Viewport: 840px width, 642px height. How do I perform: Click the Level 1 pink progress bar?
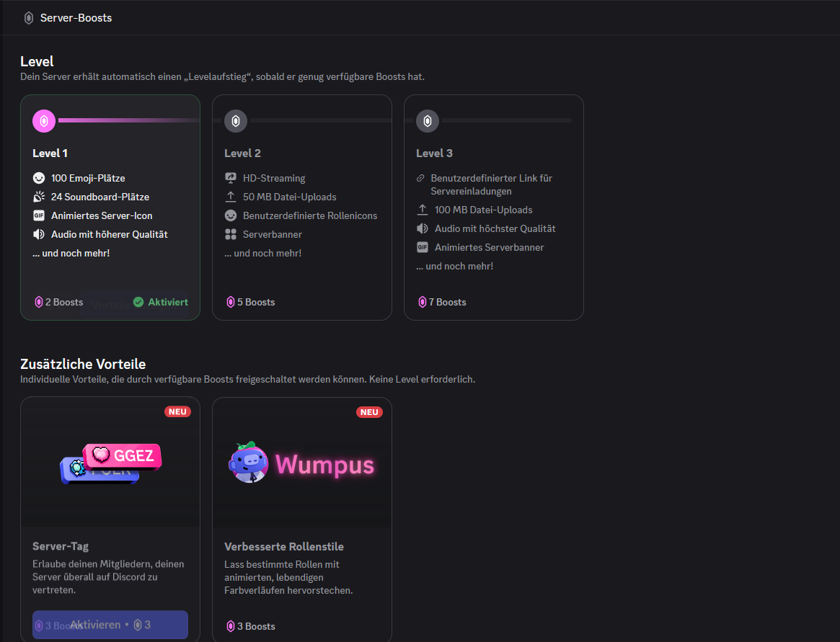tap(128, 120)
